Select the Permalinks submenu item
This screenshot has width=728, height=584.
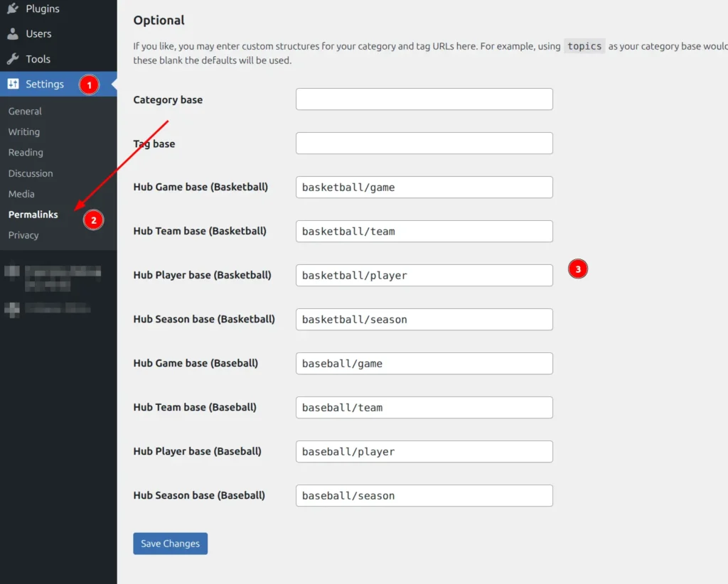(33, 215)
